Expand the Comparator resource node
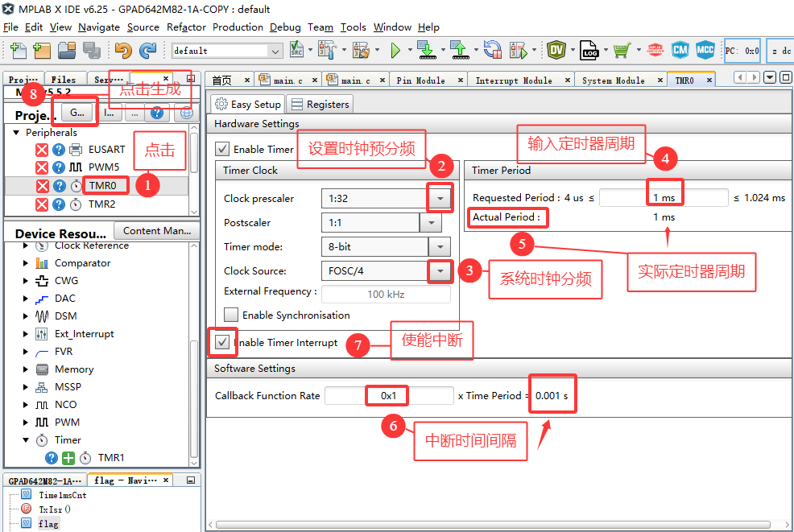 (x=25, y=263)
